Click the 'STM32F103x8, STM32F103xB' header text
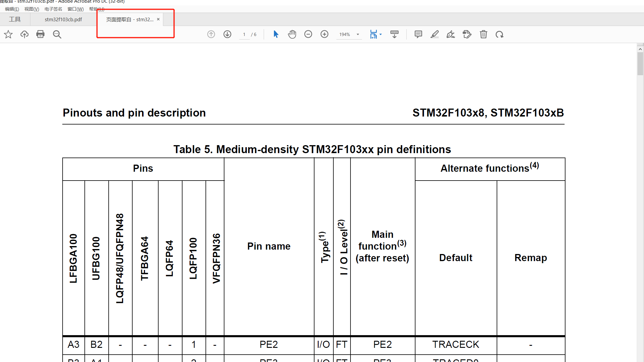Image resolution: width=644 pixels, height=362 pixels. [x=488, y=113]
